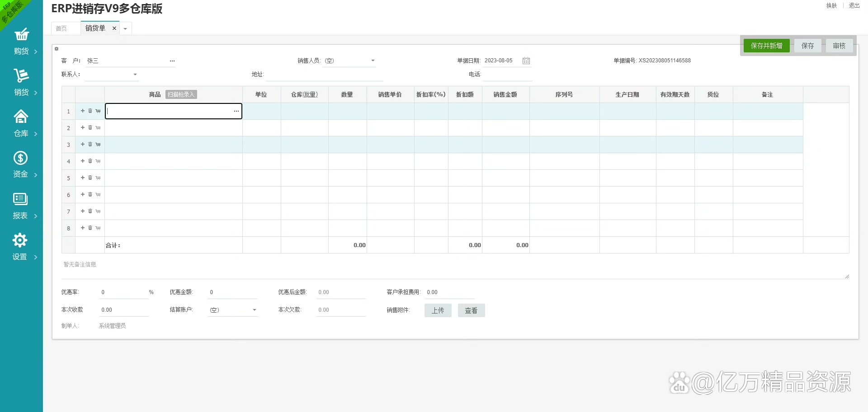Open the 资金 funds module icon

tap(20, 158)
